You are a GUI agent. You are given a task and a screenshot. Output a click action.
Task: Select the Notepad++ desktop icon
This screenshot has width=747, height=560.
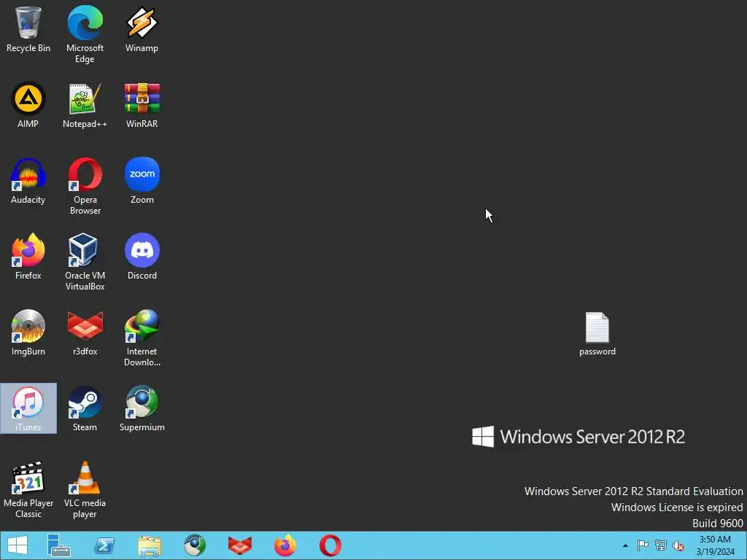85,105
